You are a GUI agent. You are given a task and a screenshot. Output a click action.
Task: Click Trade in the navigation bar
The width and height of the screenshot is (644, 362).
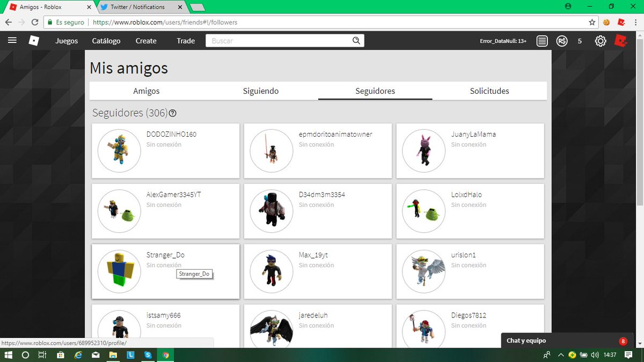point(186,41)
